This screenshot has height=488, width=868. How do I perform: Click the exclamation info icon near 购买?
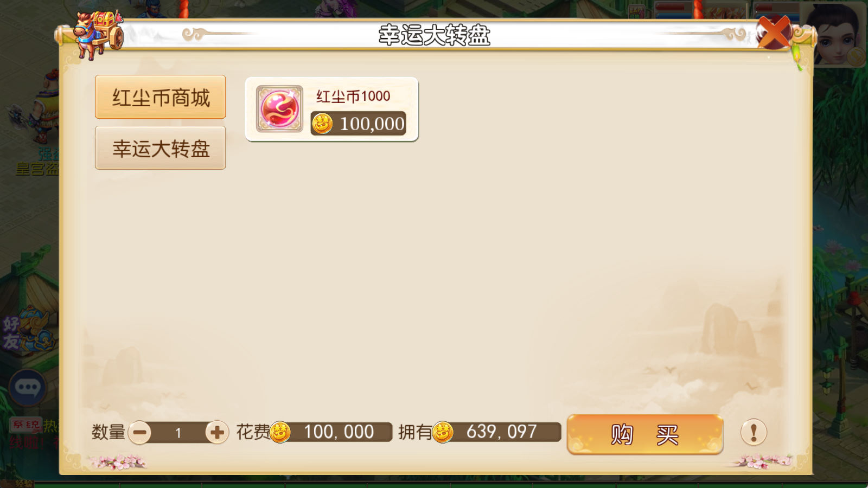click(754, 433)
